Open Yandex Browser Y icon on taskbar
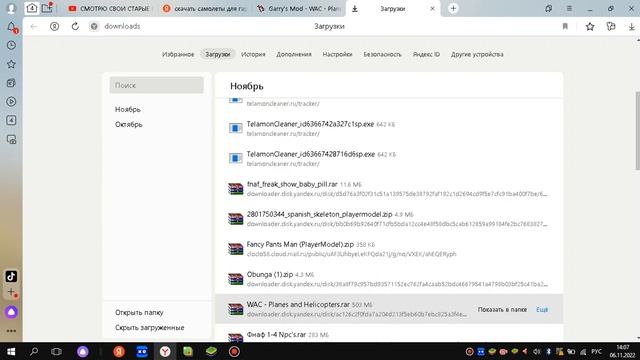 tap(165, 351)
